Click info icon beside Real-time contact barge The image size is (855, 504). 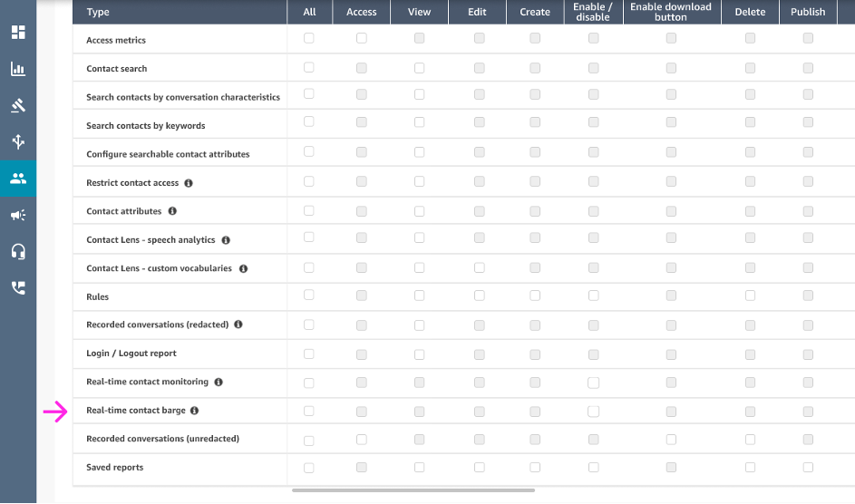194,411
